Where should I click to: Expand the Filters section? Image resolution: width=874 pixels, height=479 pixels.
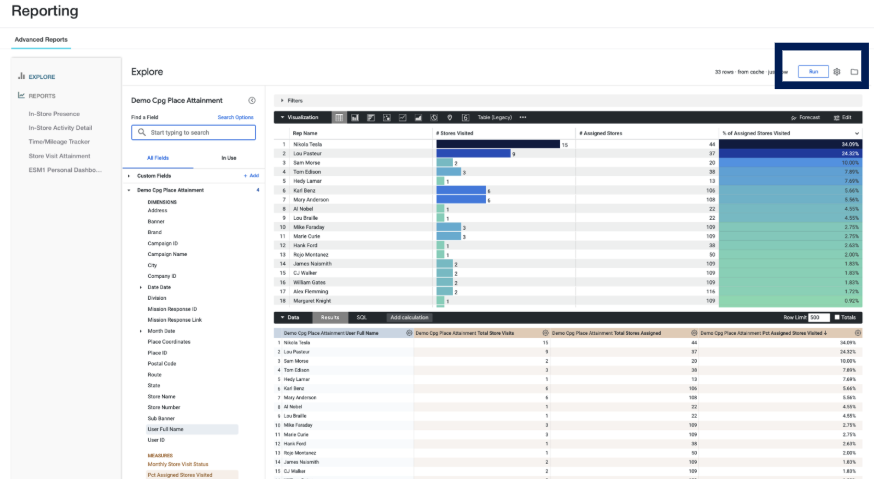pyautogui.click(x=282, y=101)
